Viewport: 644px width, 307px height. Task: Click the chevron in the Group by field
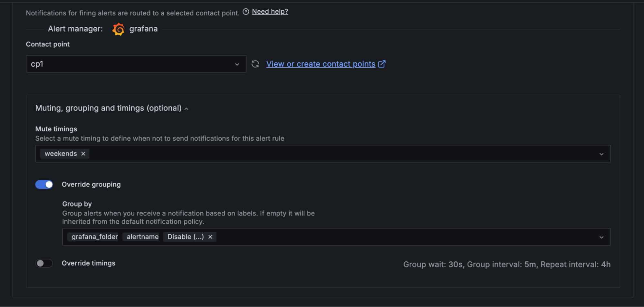coord(601,237)
